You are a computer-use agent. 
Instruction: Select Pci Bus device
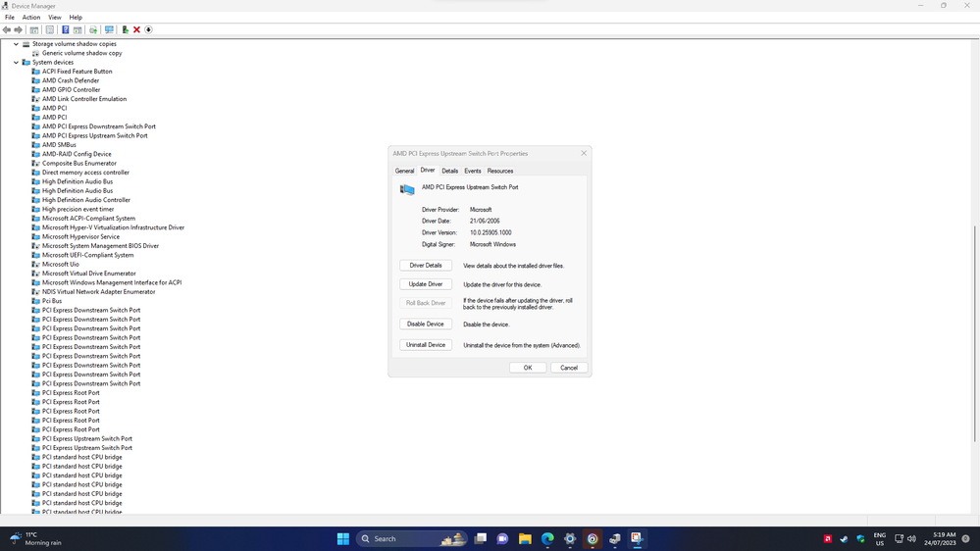52,301
